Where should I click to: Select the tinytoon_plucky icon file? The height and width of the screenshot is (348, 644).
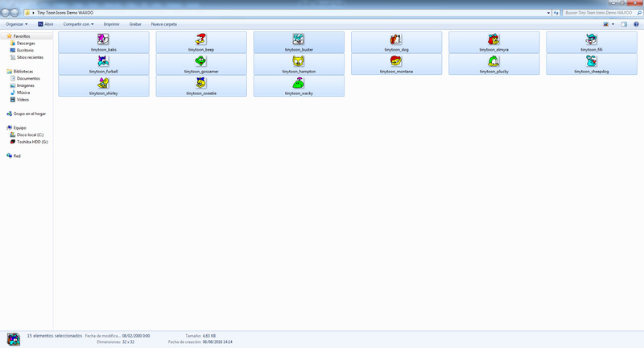pos(494,64)
